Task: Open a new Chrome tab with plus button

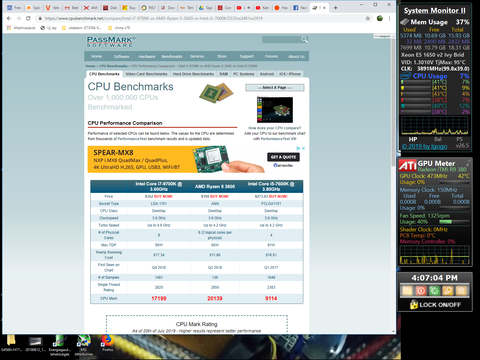Action: tap(336, 7)
